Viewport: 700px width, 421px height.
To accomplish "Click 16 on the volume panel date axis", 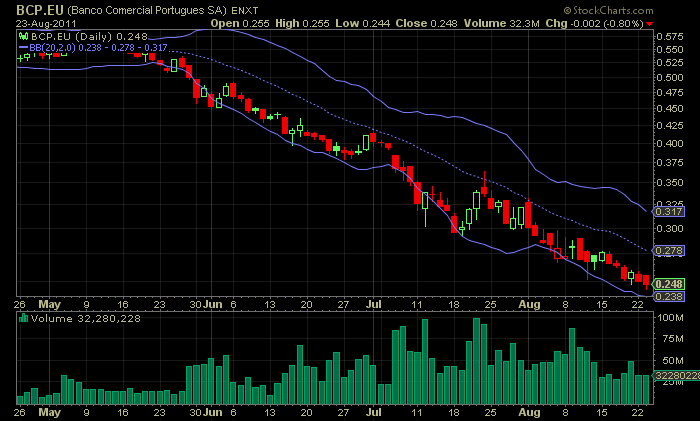I will (x=123, y=412).
